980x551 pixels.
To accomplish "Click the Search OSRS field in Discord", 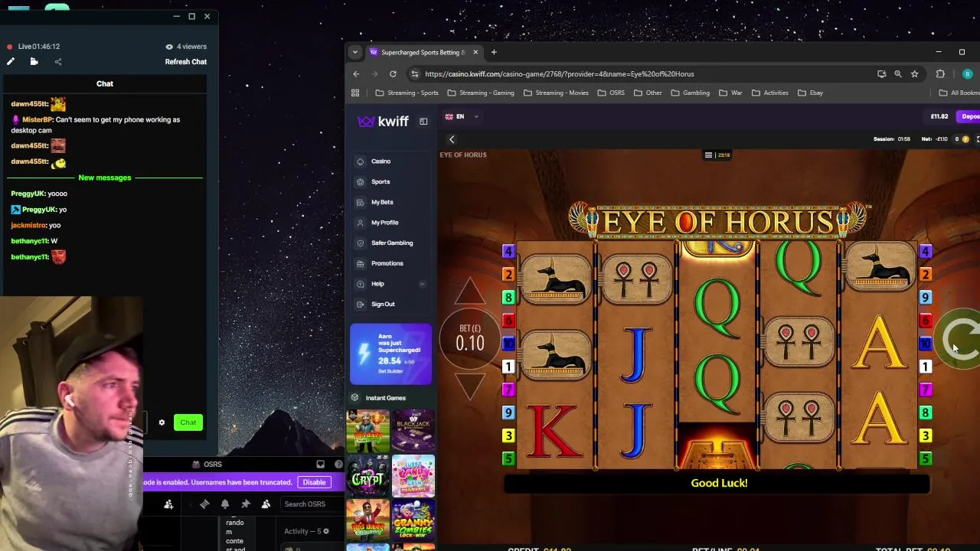I will pos(312,504).
